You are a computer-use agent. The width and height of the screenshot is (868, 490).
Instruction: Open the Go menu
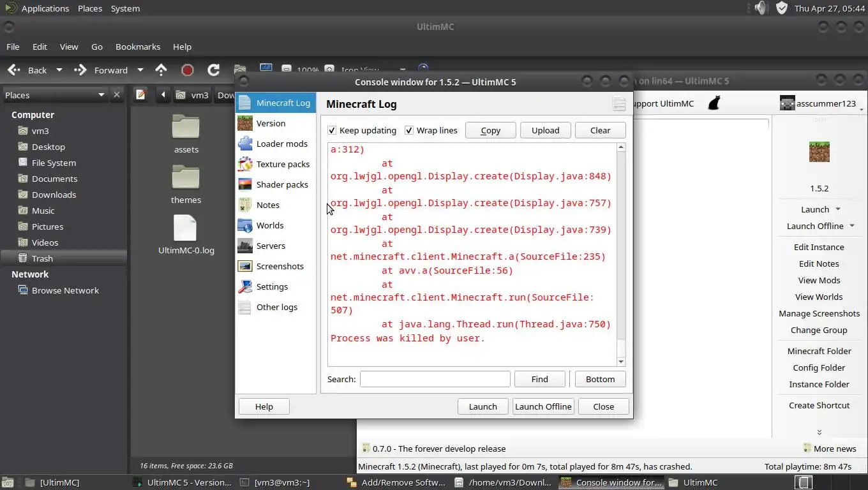coord(97,47)
